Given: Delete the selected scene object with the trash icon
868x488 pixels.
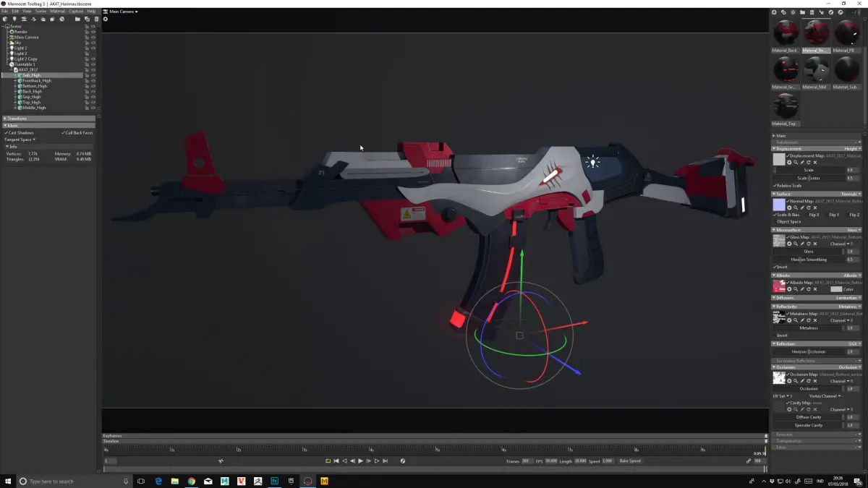Looking at the screenshot, I should click(96, 19).
